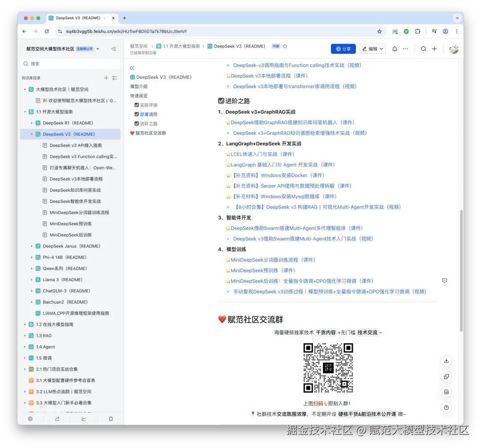Collapse outline panel with double-chevron icon
The image size is (481, 448).
pyautogui.click(x=132, y=68)
